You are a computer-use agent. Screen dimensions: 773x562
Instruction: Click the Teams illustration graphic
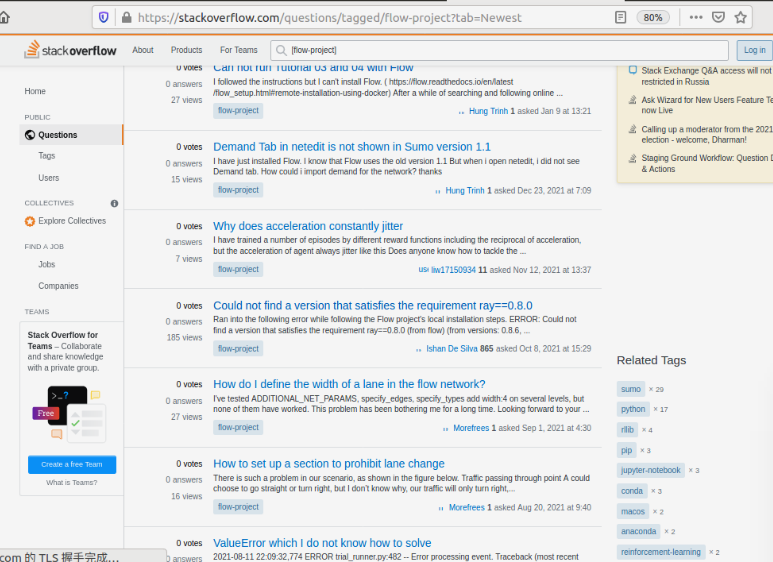(x=69, y=413)
